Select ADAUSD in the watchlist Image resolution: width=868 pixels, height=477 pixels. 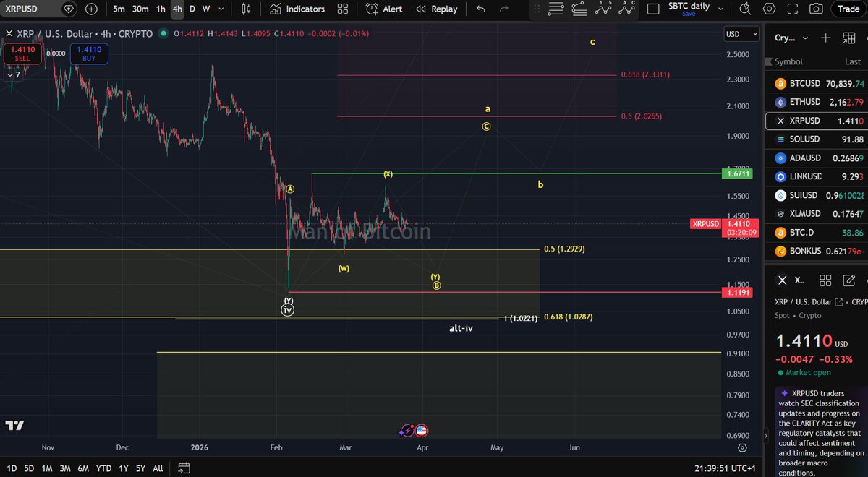817,158
